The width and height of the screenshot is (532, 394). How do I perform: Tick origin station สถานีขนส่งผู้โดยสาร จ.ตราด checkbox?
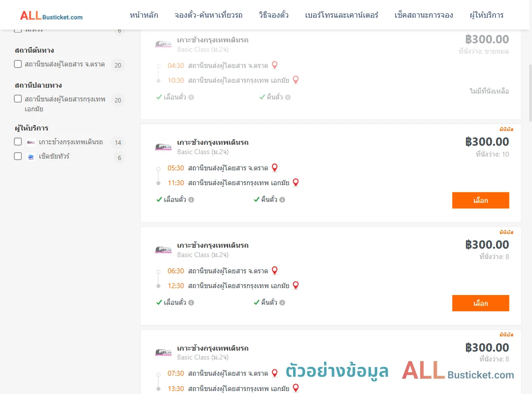(x=18, y=64)
